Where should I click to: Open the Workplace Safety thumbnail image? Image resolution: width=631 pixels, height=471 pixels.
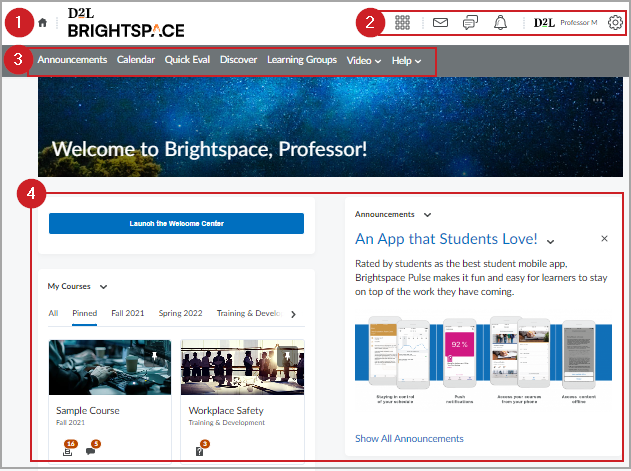pyautogui.click(x=242, y=367)
